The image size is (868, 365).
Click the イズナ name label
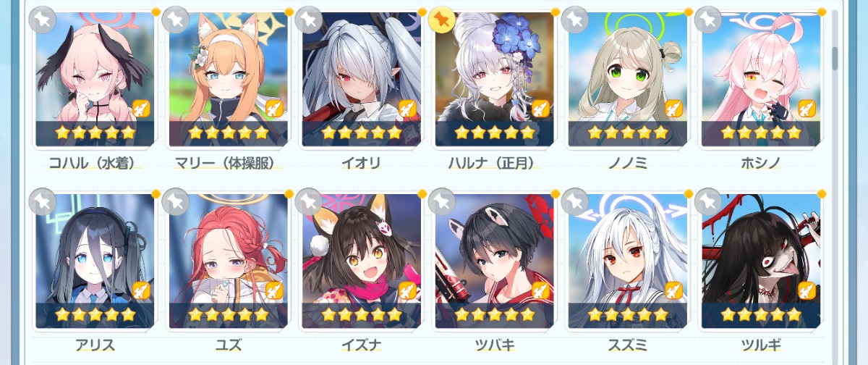click(361, 345)
